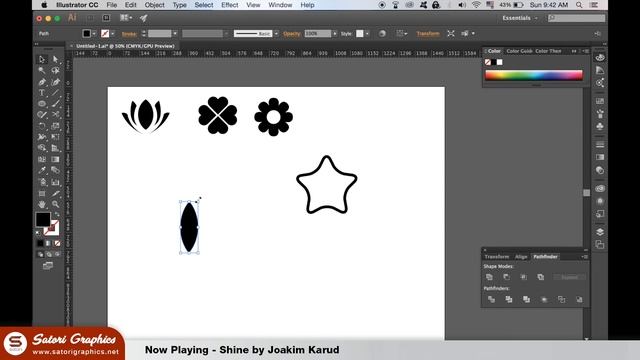Click the star outline shape on artboard
640x360 pixels.
click(x=327, y=185)
